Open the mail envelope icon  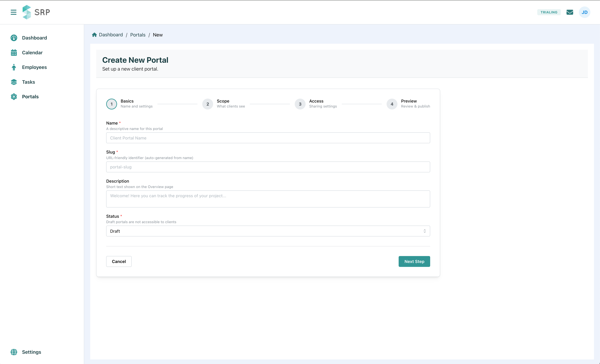pyautogui.click(x=570, y=12)
